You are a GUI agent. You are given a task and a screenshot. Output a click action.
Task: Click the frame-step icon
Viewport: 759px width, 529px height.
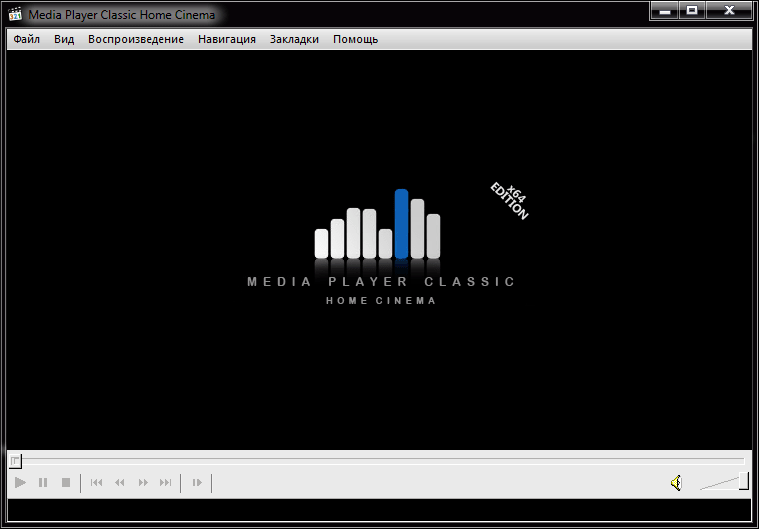pyautogui.click(x=197, y=483)
